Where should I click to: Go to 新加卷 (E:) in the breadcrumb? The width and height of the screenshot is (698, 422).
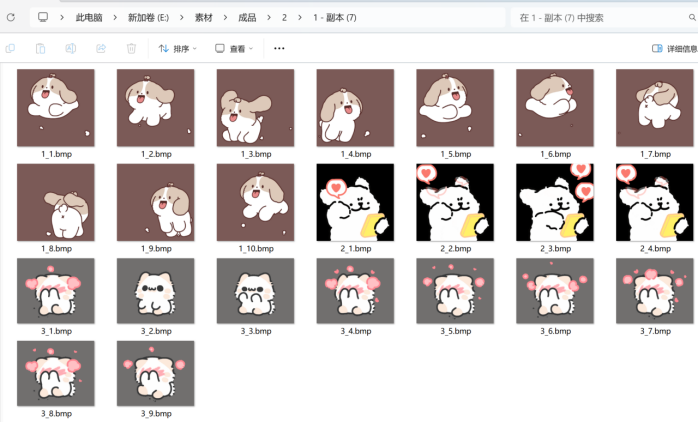pos(148,17)
